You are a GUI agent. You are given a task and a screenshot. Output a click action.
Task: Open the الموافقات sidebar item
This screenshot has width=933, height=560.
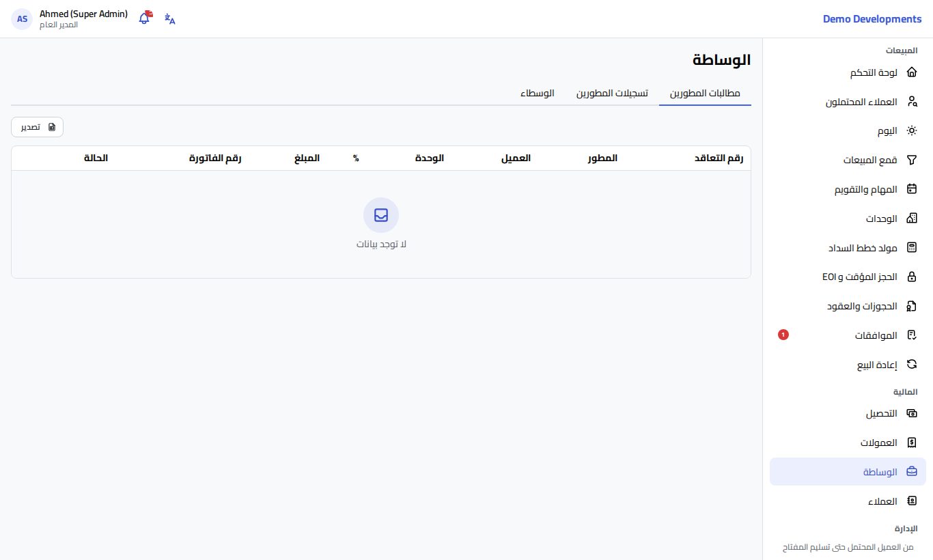click(x=848, y=335)
